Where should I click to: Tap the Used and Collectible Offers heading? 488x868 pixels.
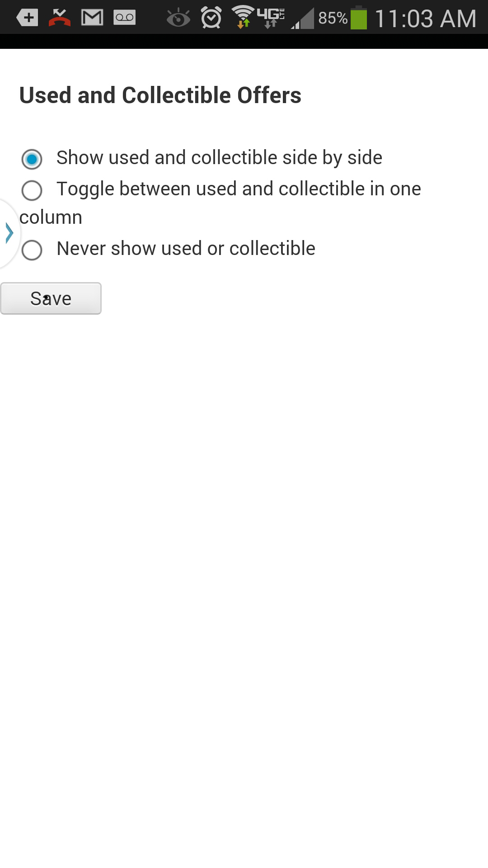160,95
